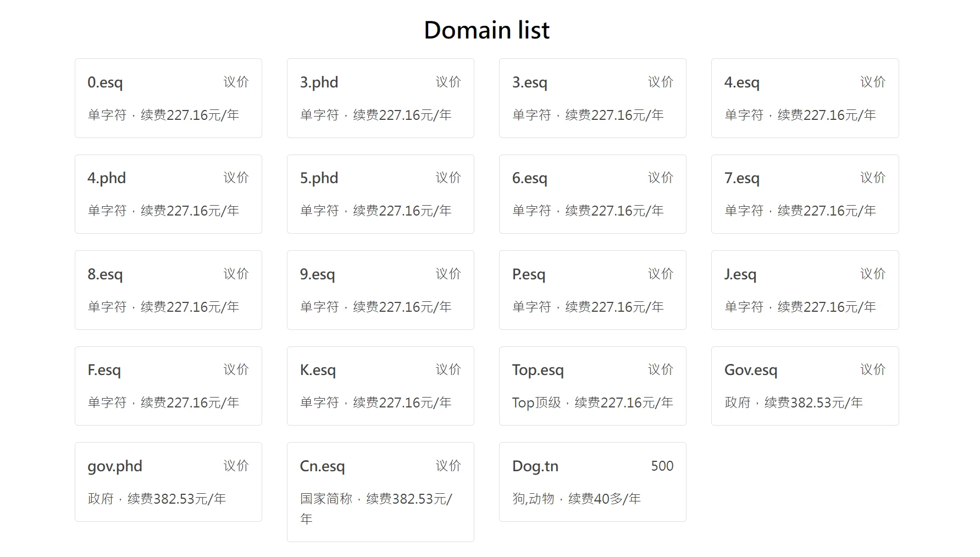Click the 3.esq domain name
Screen dimensions: 980x557
(x=529, y=82)
